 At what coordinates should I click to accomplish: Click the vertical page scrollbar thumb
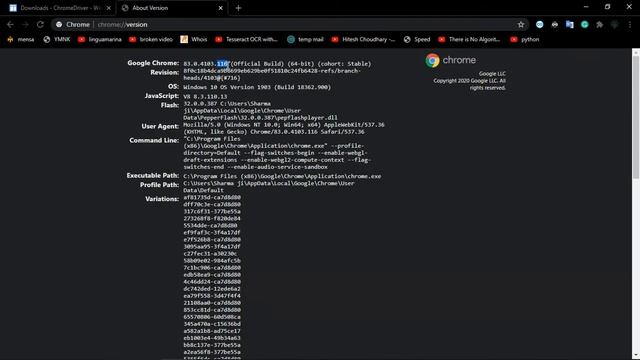[636, 117]
